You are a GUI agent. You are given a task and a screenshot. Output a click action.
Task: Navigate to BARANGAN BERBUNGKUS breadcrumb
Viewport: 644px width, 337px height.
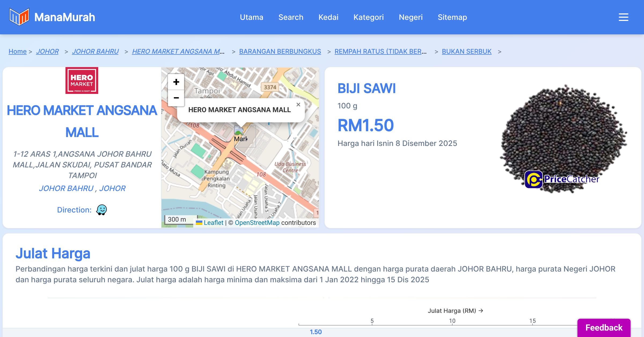coord(280,51)
